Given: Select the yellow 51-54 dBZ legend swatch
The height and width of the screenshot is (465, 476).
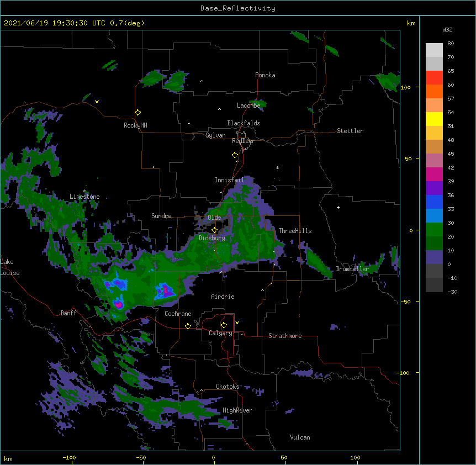Looking at the screenshot, I should (434, 119).
